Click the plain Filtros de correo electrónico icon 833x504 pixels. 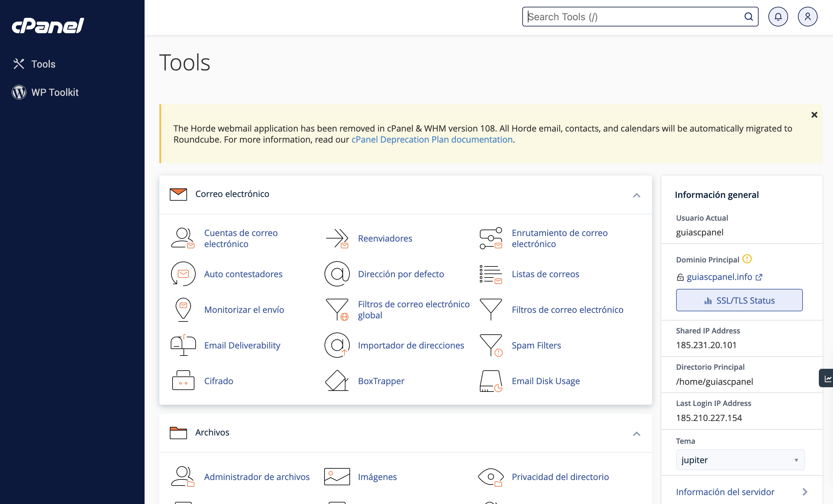(x=491, y=309)
